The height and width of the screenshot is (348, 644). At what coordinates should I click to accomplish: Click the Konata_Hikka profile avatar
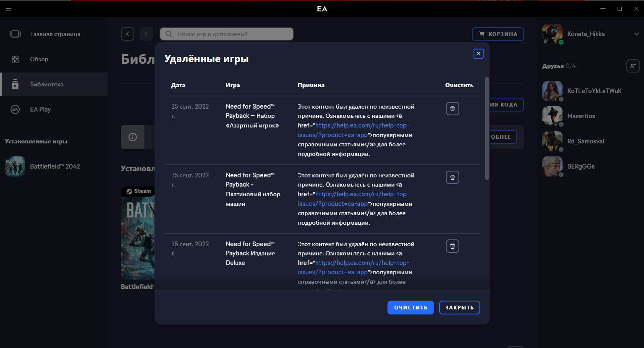552,34
